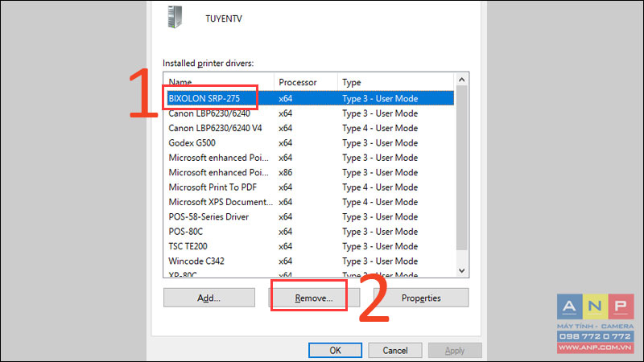Click the TUYENTV server computer icon
The height and width of the screenshot is (362, 644).
[x=175, y=17]
